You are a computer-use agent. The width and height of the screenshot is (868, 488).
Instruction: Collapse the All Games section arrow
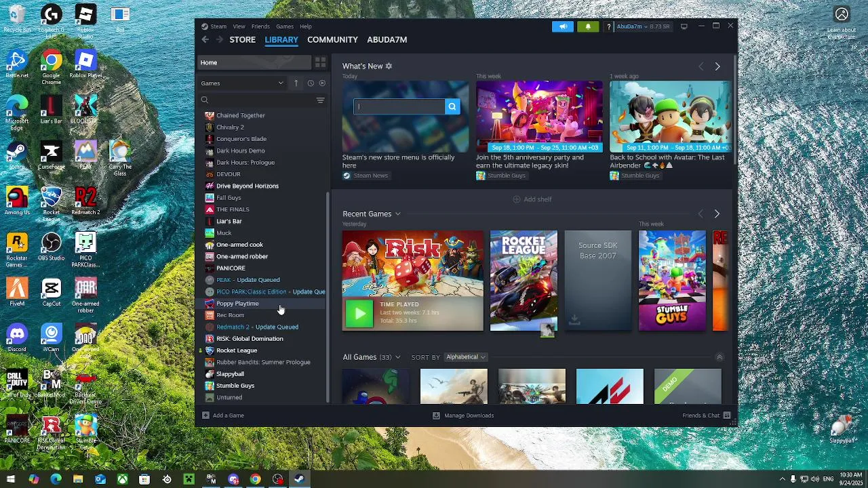click(x=719, y=357)
